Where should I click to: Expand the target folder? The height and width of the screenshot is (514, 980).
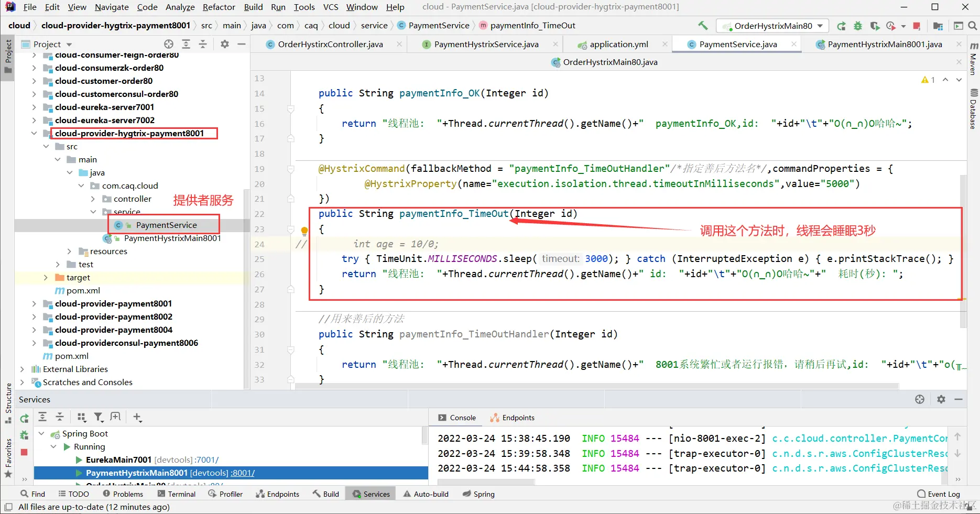click(46, 277)
